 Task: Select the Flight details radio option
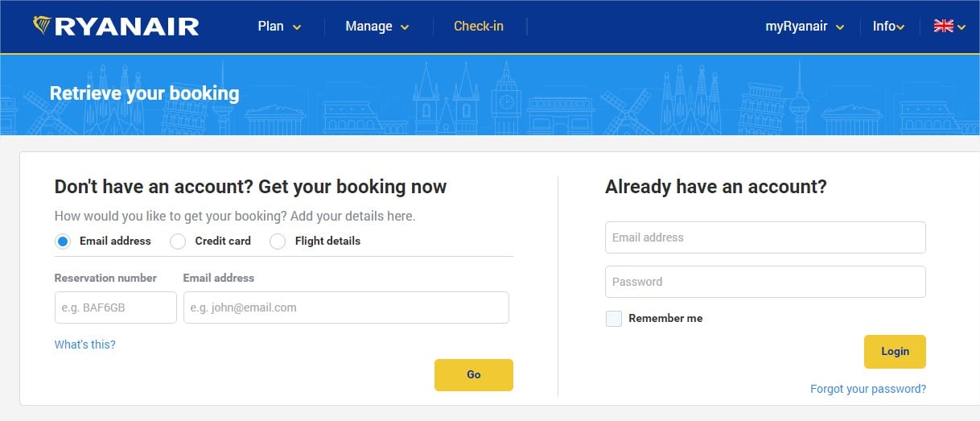tap(278, 241)
